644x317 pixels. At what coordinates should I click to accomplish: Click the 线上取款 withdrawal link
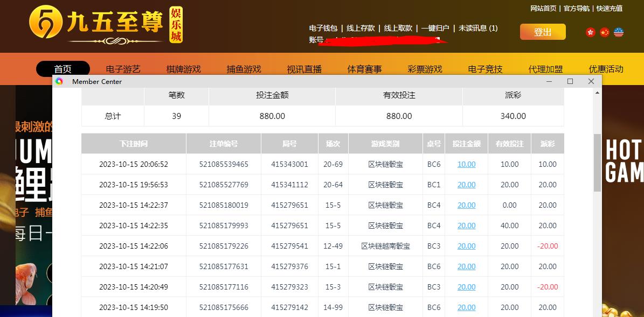click(x=398, y=28)
